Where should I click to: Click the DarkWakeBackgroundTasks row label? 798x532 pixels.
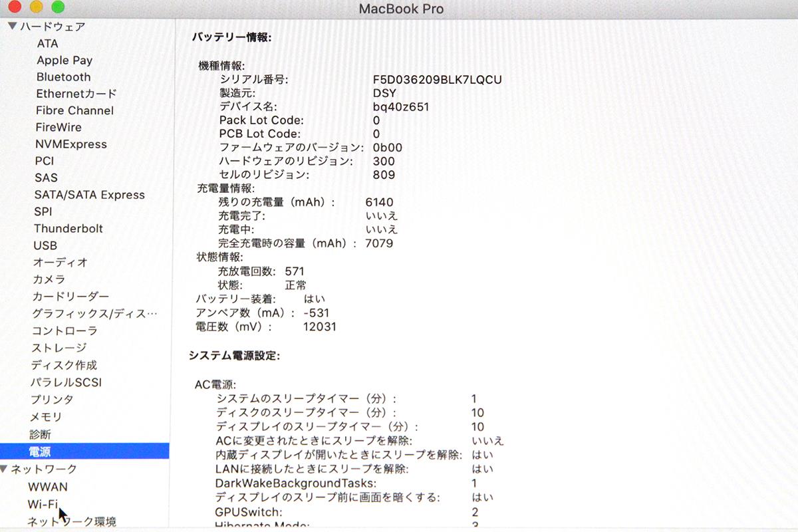pos(296,483)
